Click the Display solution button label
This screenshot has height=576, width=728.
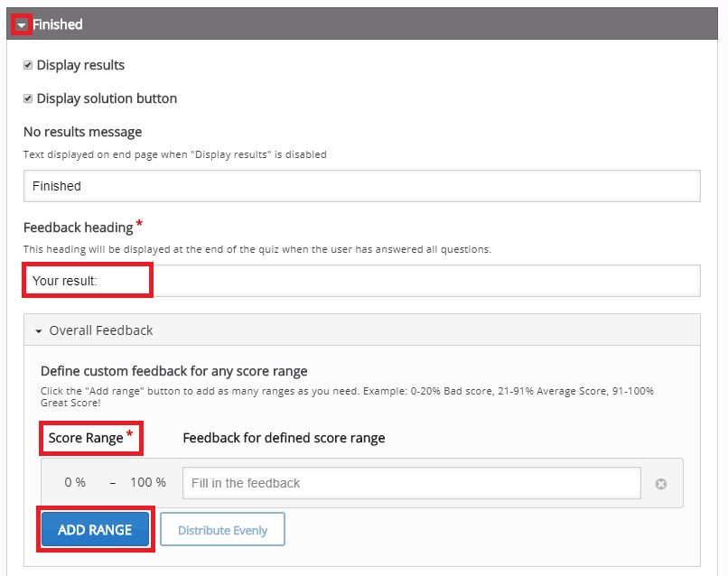click(107, 98)
